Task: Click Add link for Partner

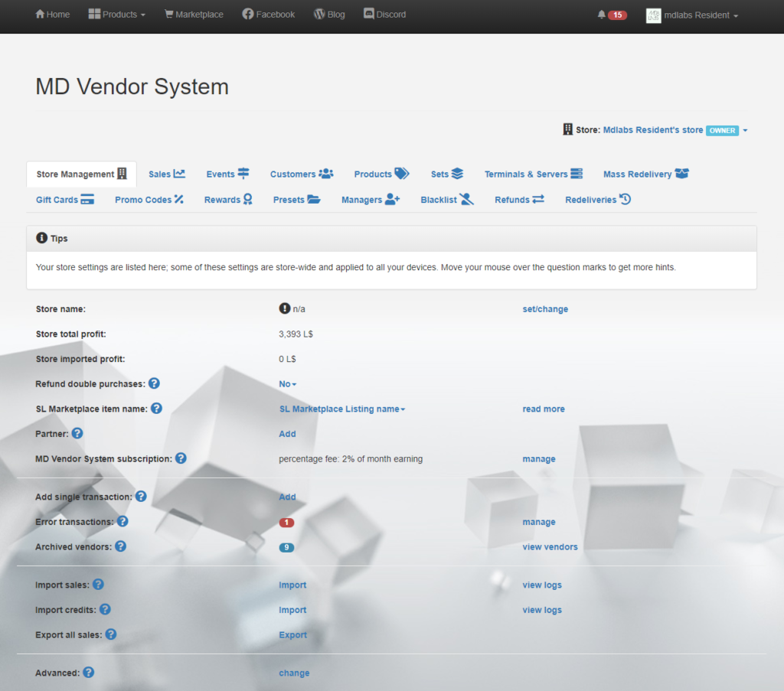Action: (287, 434)
